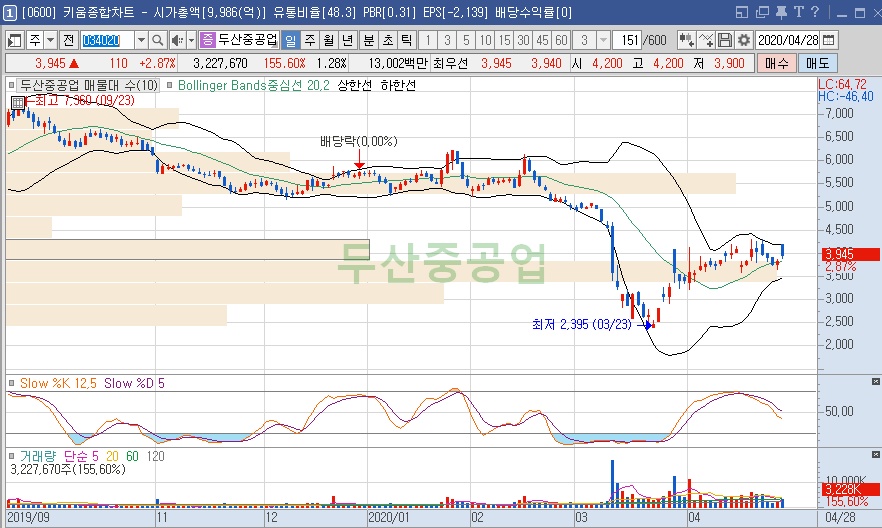The image size is (882, 528).
Task: Close the volume indicator pane
Action: [x=875, y=454]
